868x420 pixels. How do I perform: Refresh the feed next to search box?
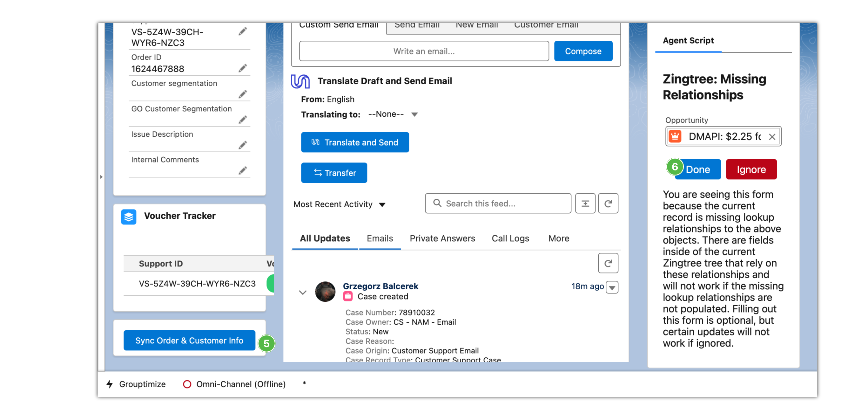point(608,203)
